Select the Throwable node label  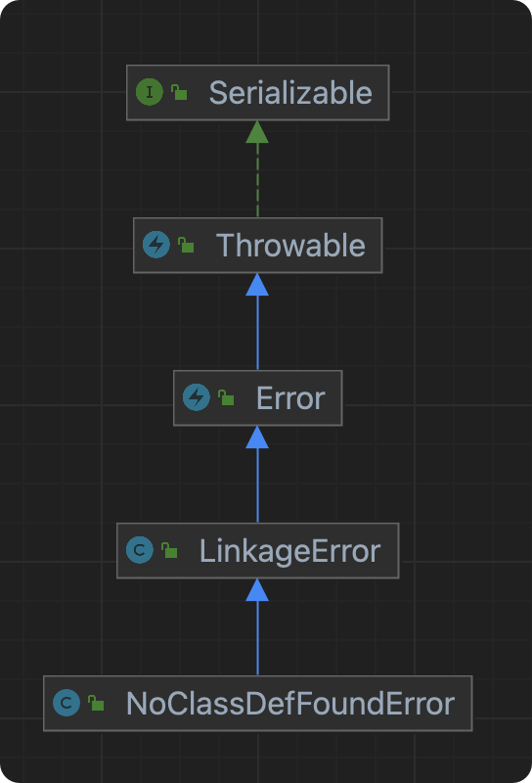tap(290, 246)
